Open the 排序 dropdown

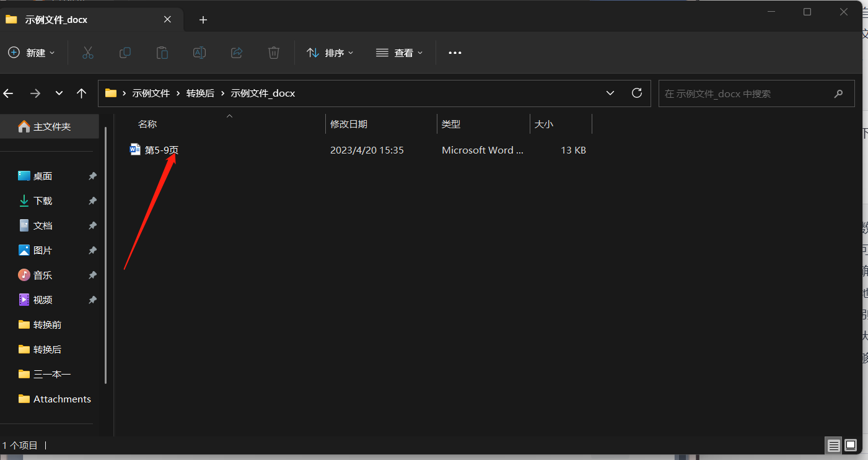pos(330,53)
